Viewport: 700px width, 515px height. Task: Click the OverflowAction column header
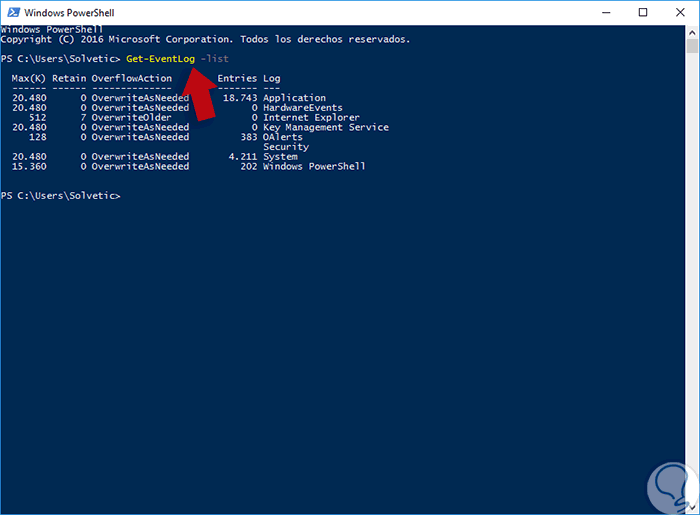(132, 78)
